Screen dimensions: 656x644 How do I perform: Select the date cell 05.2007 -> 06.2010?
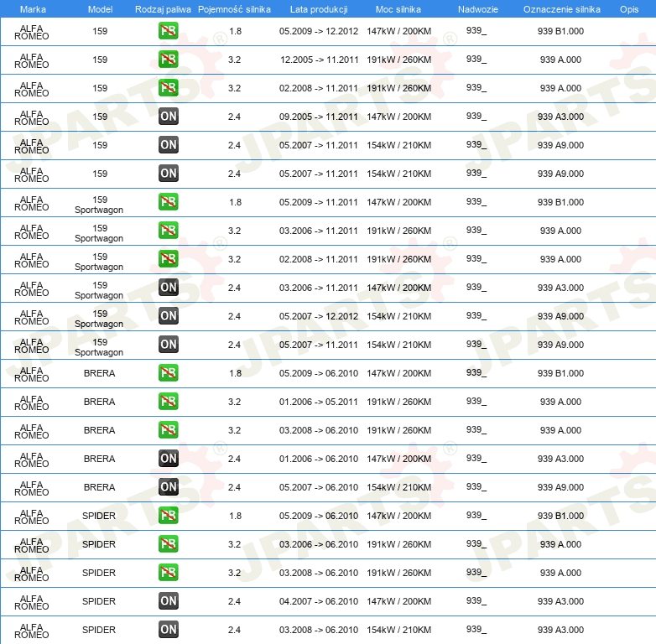[x=319, y=487]
